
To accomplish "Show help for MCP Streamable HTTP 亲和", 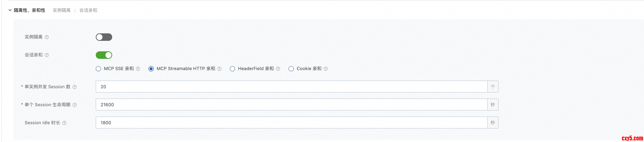I will (220, 69).
